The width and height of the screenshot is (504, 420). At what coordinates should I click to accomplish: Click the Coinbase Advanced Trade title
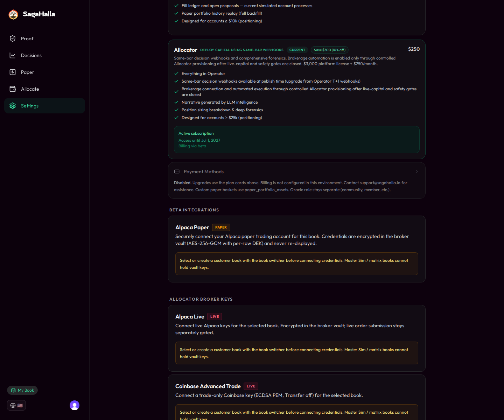[208, 386]
